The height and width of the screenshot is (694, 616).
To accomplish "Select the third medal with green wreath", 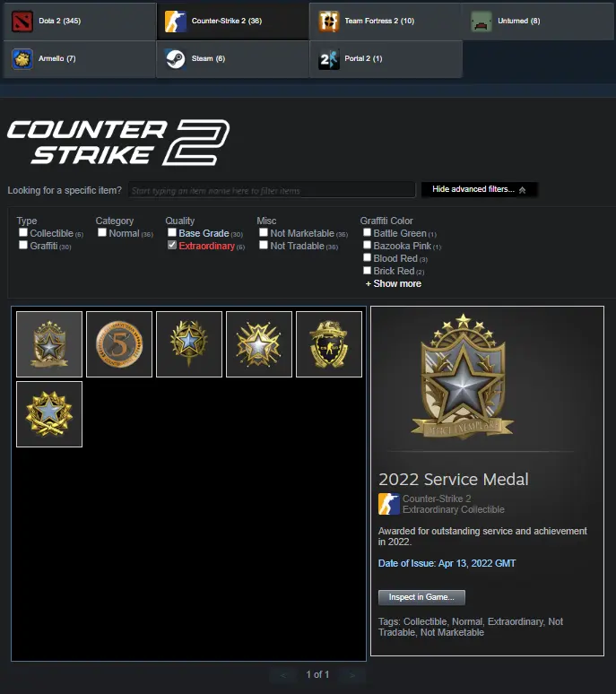I will pos(189,344).
